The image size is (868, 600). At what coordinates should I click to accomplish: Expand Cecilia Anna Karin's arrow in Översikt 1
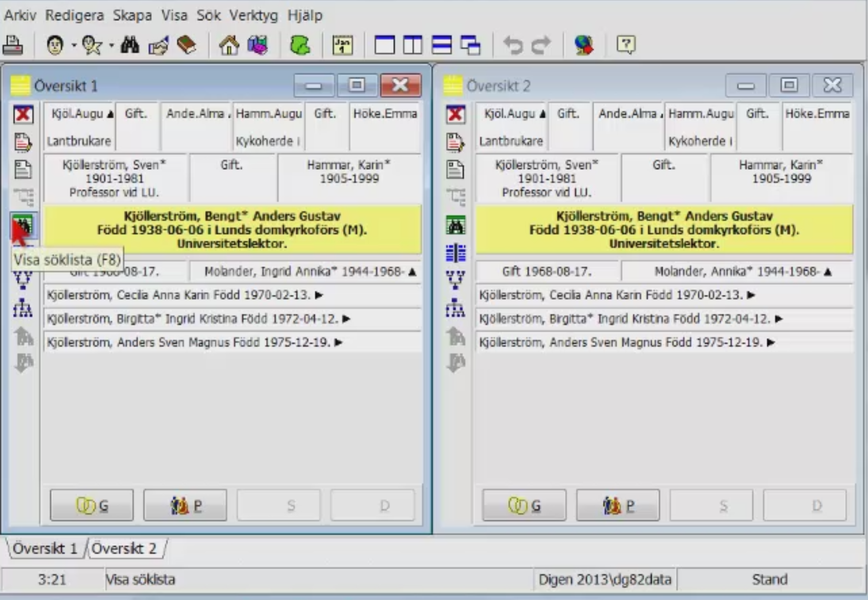click(x=319, y=295)
